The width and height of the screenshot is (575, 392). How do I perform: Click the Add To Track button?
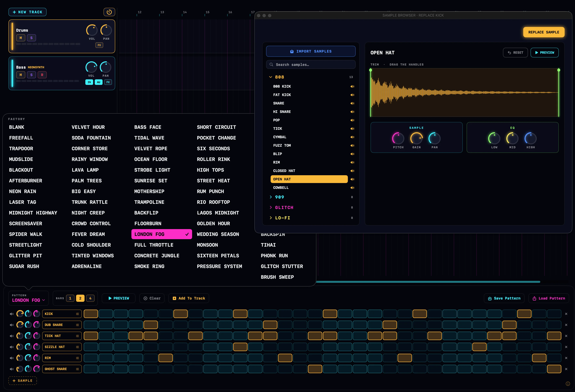[189, 298]
